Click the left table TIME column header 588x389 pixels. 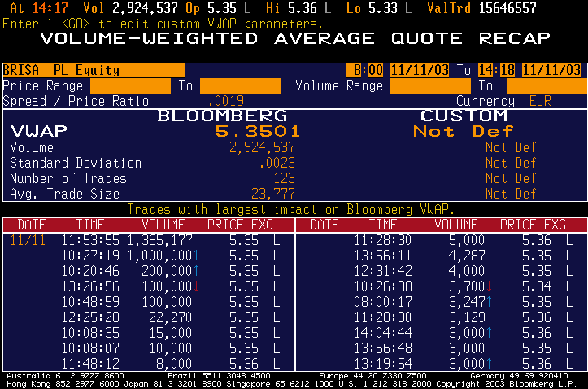(90, 225)
